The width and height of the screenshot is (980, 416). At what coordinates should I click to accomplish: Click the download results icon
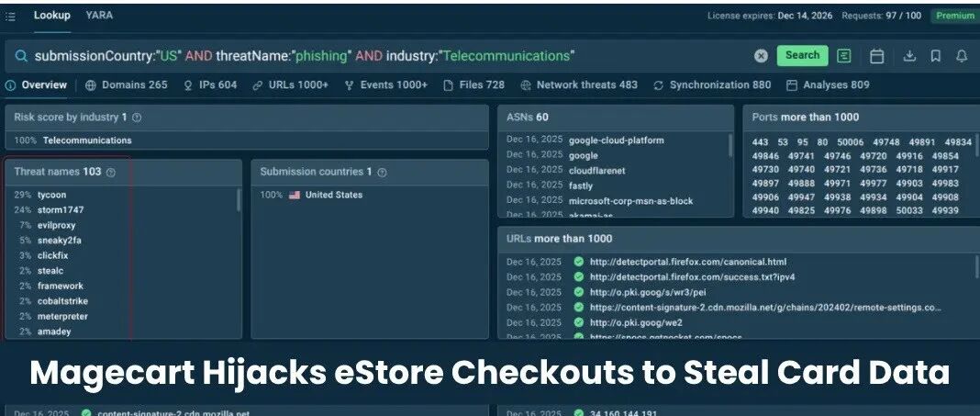(x=909, y=56)
